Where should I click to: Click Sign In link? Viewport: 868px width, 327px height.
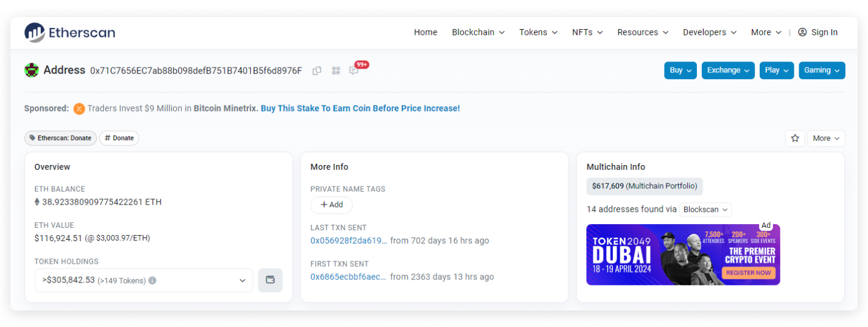click(x=817, y=32)
